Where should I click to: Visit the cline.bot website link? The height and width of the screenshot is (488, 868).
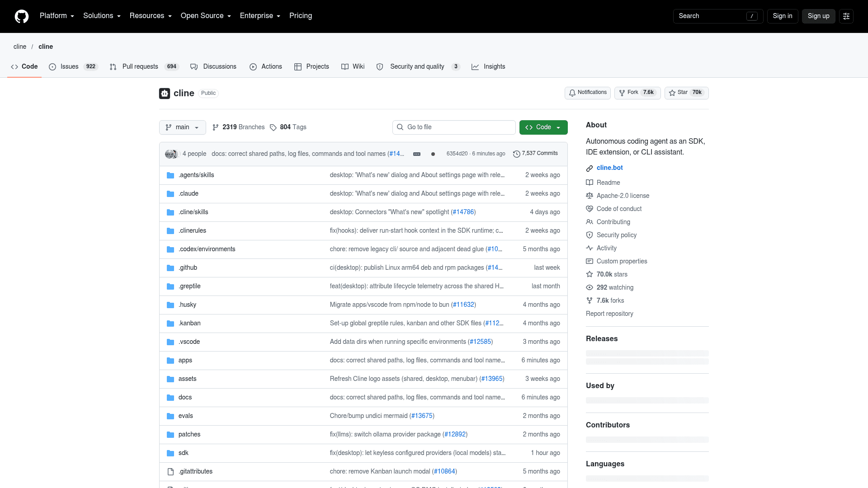click(x=609, y=168)
